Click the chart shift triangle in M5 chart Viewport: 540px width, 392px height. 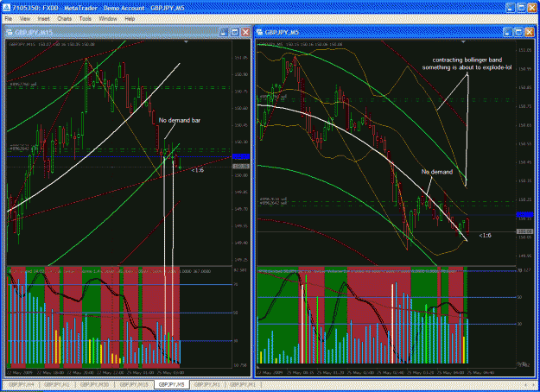point(464,42)
